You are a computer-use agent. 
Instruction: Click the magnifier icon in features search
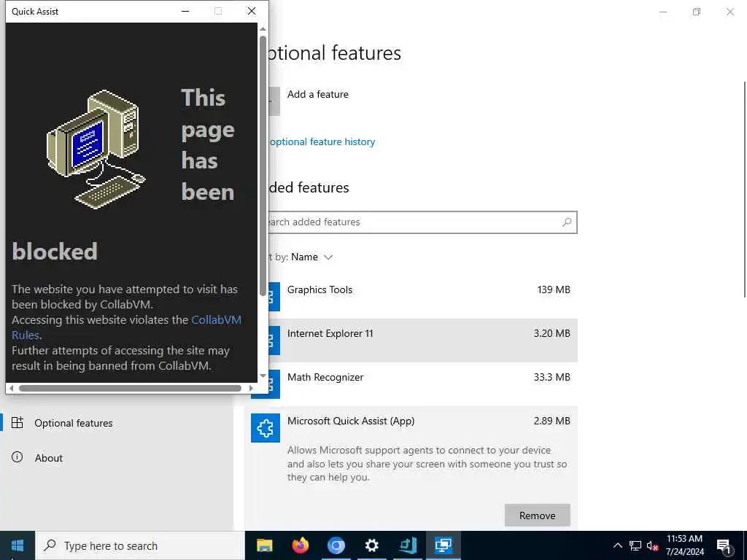click(566, 222)
